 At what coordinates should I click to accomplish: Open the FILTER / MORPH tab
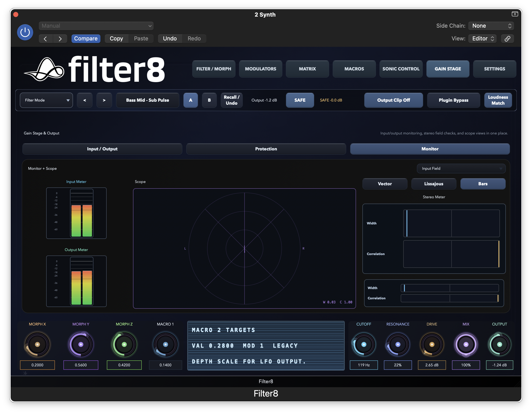coord(214,69)
